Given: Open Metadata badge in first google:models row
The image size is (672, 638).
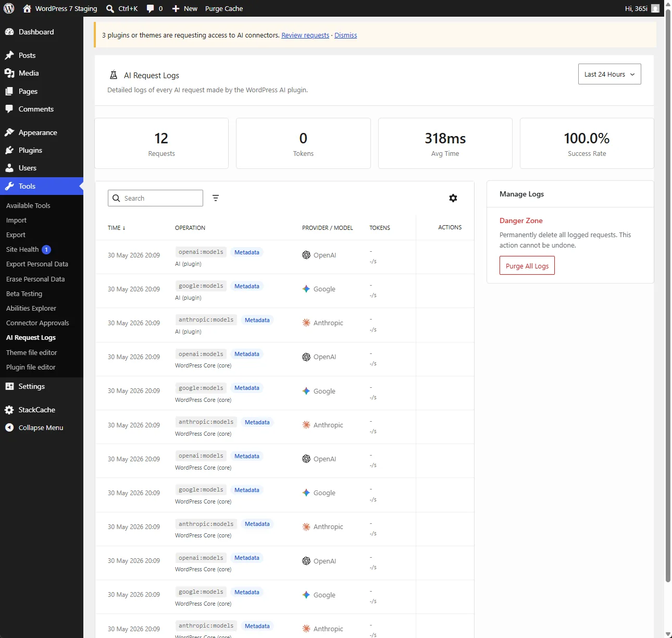Looking at the screenshot, I should coord(247,286).
